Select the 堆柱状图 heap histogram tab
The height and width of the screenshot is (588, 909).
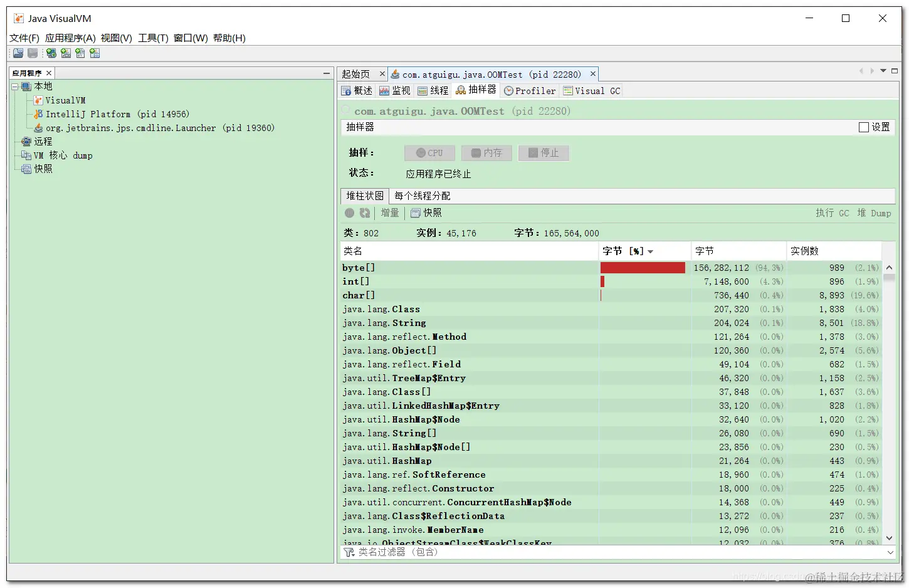(365, 196)
